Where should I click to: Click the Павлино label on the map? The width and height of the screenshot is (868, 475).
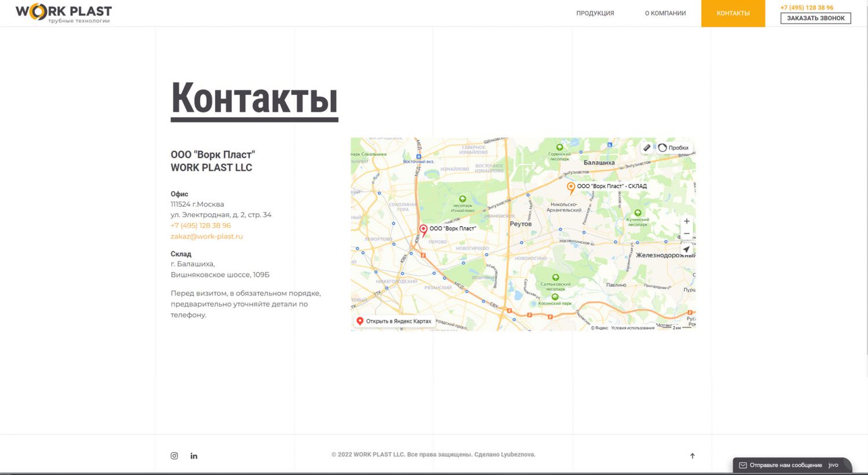click(x=616, y=285)
